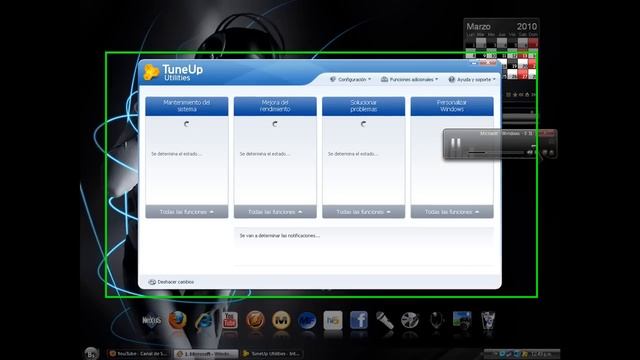
Task: Click the 'Se van a determinar las notificaciones' text
Action: pyautogui.click(x=280, y=236)
